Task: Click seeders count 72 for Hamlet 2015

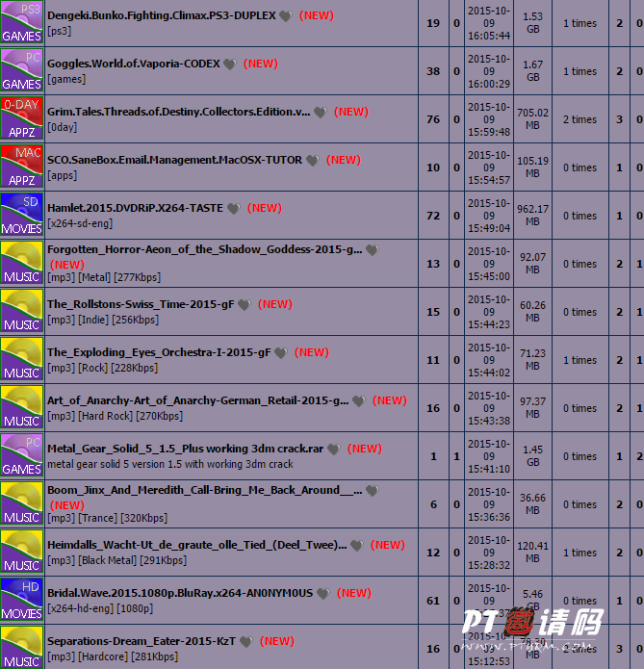Action: [x=433, y=216]
